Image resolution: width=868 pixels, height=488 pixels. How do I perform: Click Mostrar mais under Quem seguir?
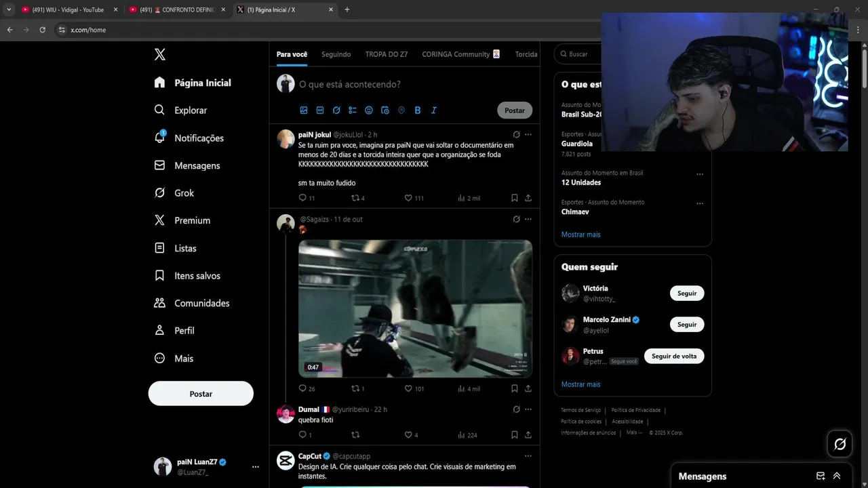(x=580, y=384)
